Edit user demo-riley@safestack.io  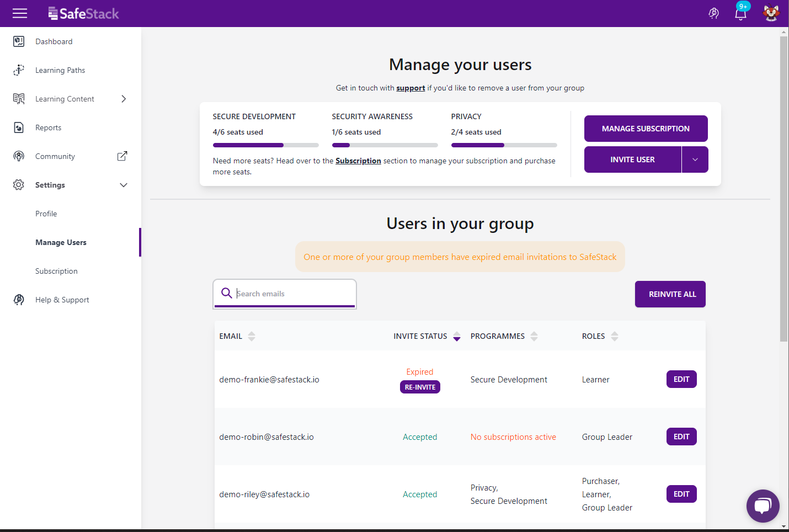(681, 494)
